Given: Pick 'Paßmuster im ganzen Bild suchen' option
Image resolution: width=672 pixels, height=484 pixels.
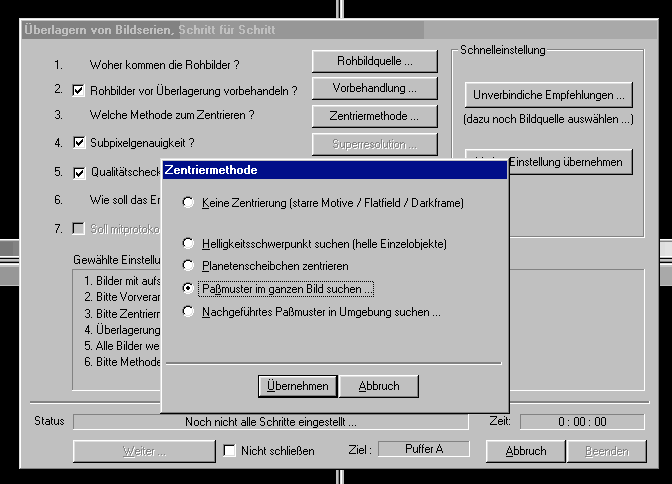Looking at the screenshot, I should [188, 289].
